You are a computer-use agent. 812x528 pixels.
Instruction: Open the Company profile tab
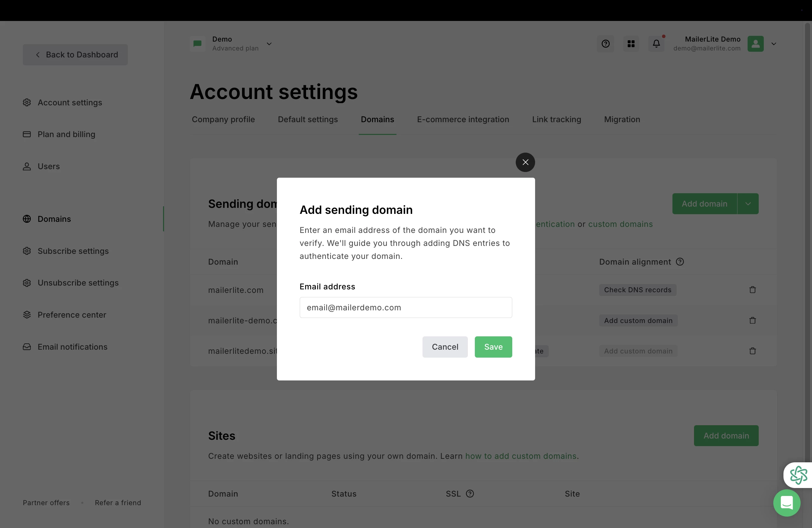[223, 119]
